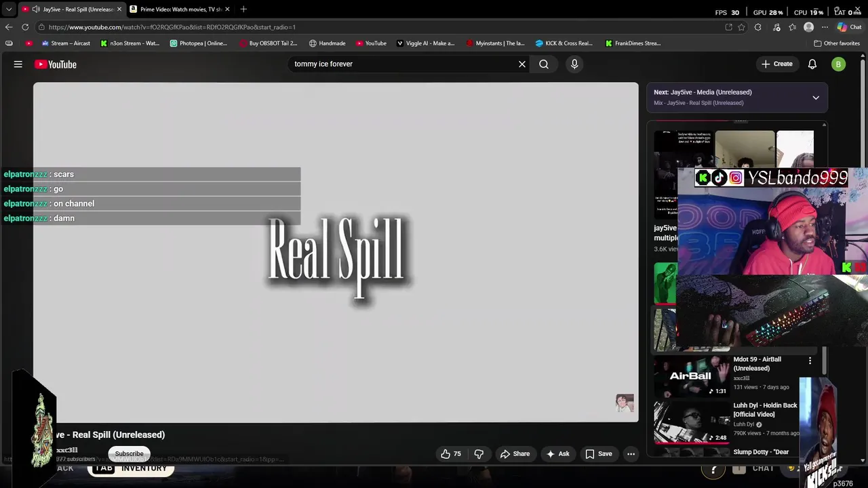
Task: Open YouTube notifications bell
Action: point(812,64)
